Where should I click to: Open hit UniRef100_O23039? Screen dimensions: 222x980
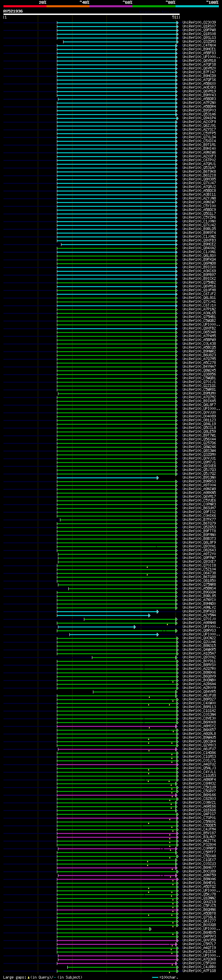tap(199, 23)
